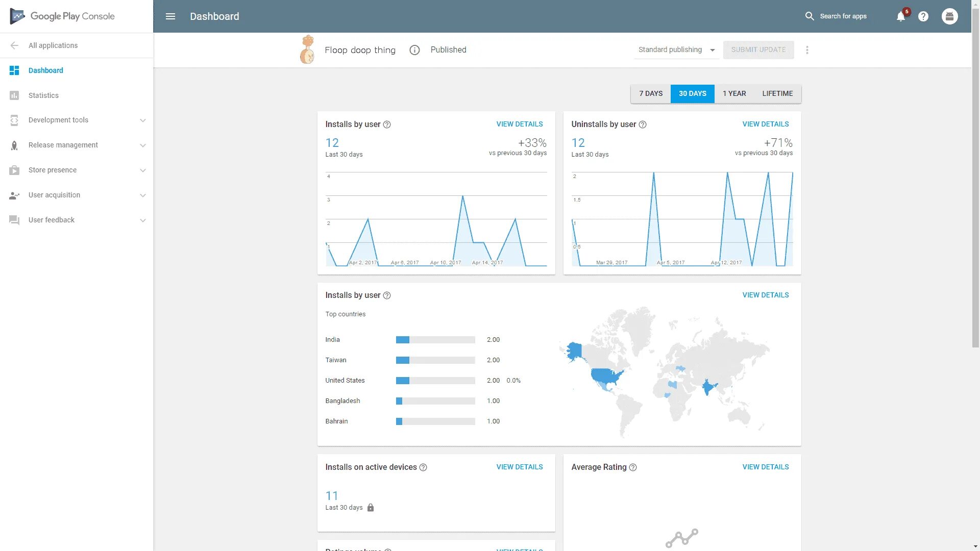Click VIEW DETAILS for Installs by user
The image size is (980, 551).
tap(520, 124)
